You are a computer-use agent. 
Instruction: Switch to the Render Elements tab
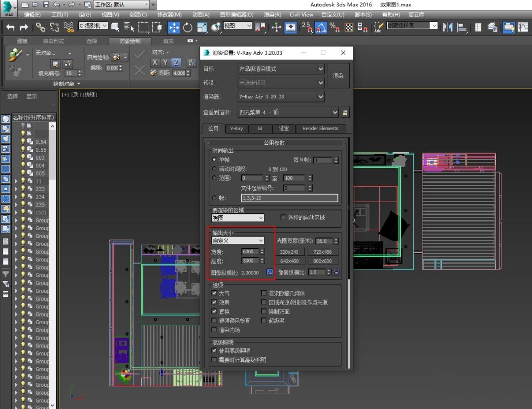click(320, 128)
